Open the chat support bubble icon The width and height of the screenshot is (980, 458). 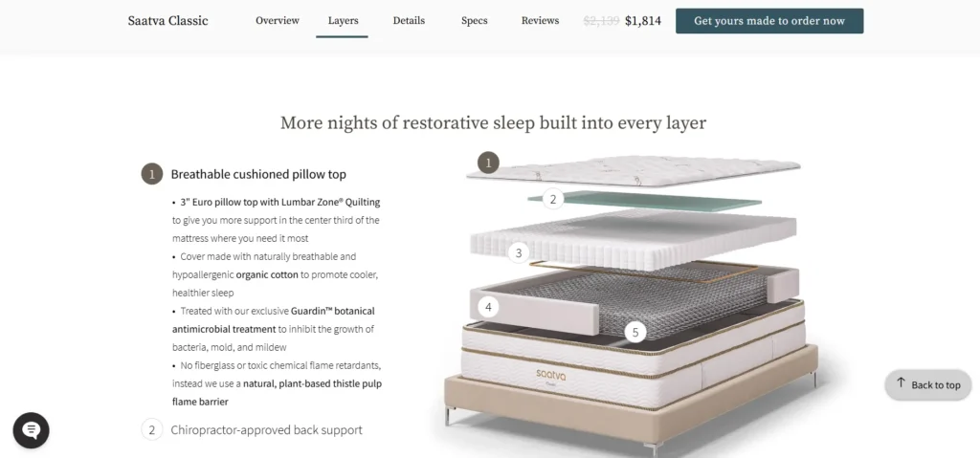(32, 430)
